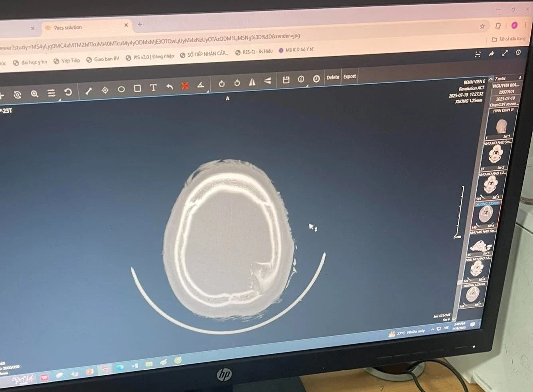The image size is (533, 392).
Task: Open the Giao ban BV bookmark
Action: click(103, 59)
